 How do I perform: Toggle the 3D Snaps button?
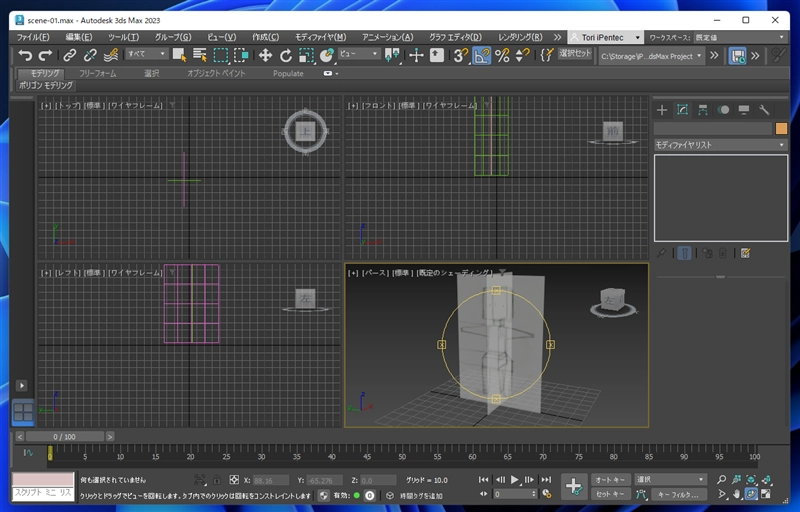(x=461, y=55)
